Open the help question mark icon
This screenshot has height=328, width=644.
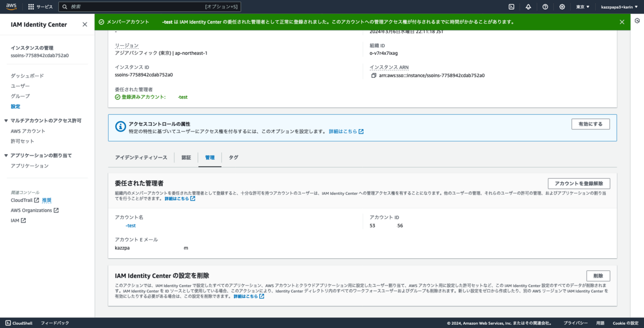545,7
